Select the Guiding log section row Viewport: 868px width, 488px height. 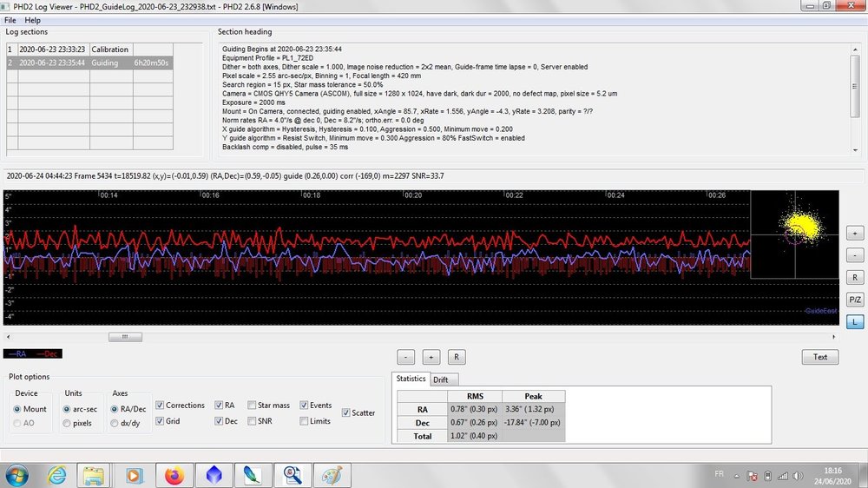coord(89,63)
